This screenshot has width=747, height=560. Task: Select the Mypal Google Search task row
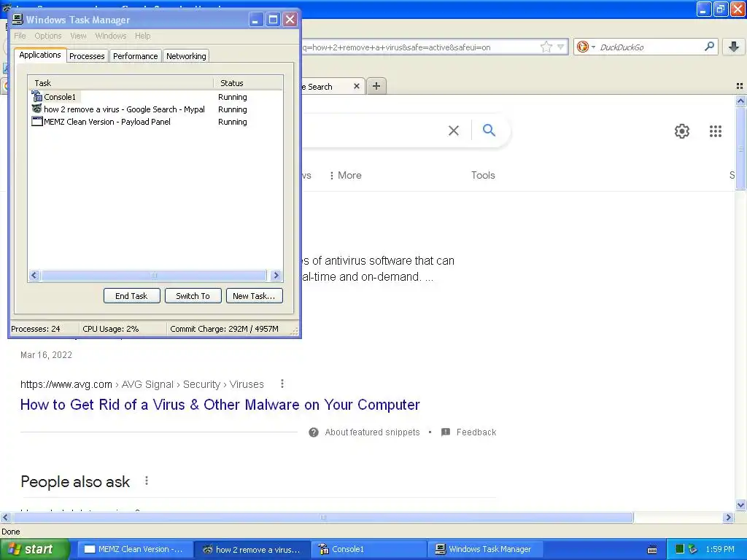[155, 109]
